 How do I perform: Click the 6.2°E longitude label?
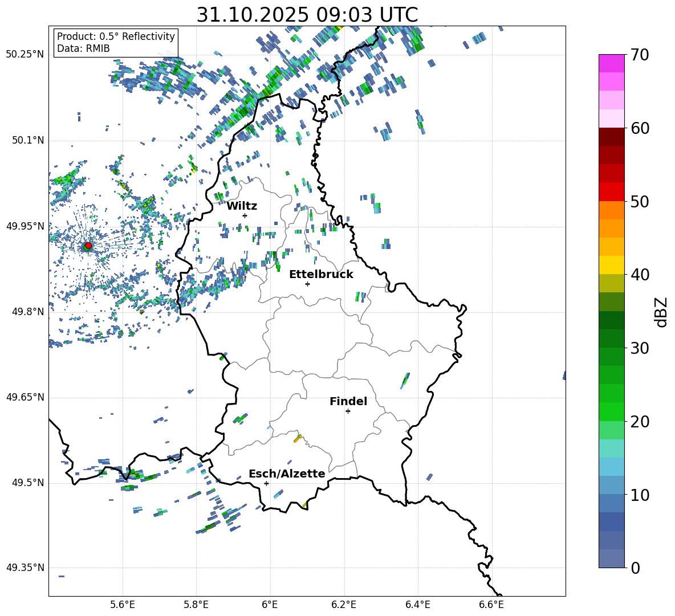point(344,605)
